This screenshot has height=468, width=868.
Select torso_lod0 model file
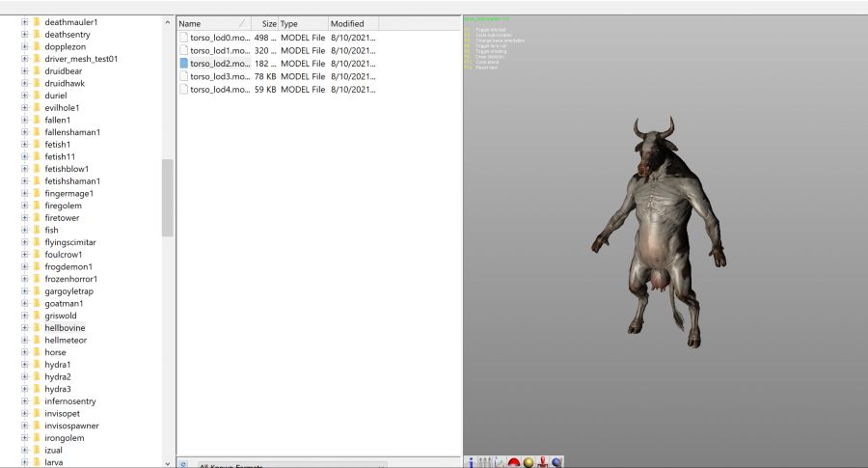[220, 37]
